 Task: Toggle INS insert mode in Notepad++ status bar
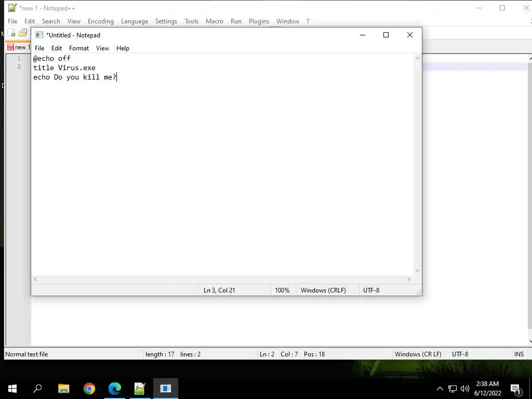[519, 354]
